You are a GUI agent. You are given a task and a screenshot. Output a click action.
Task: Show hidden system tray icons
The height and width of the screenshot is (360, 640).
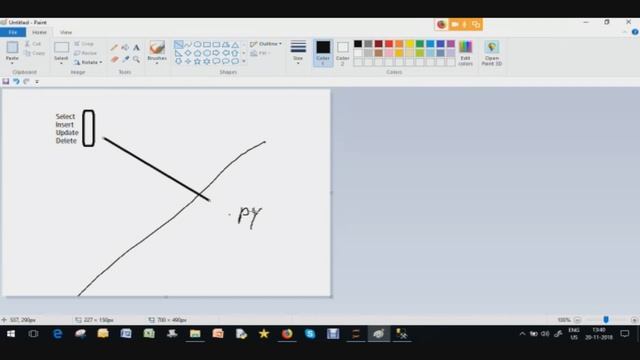tap(522, 334)
